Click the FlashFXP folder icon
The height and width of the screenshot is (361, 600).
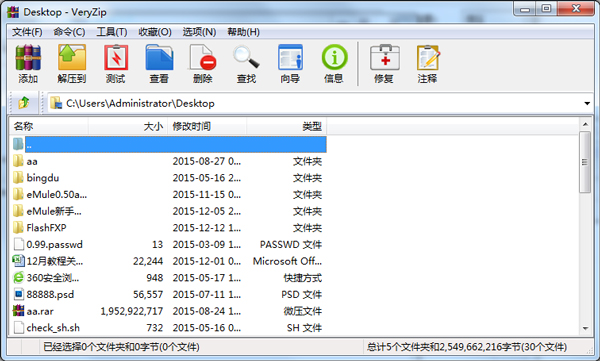(x=18, y=228)
